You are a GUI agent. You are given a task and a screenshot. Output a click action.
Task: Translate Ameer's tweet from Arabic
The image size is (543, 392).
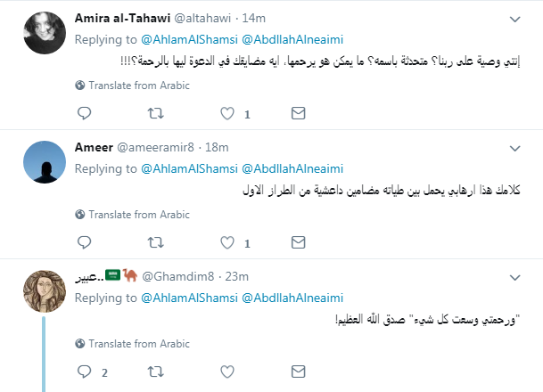[x=122, y=214]
